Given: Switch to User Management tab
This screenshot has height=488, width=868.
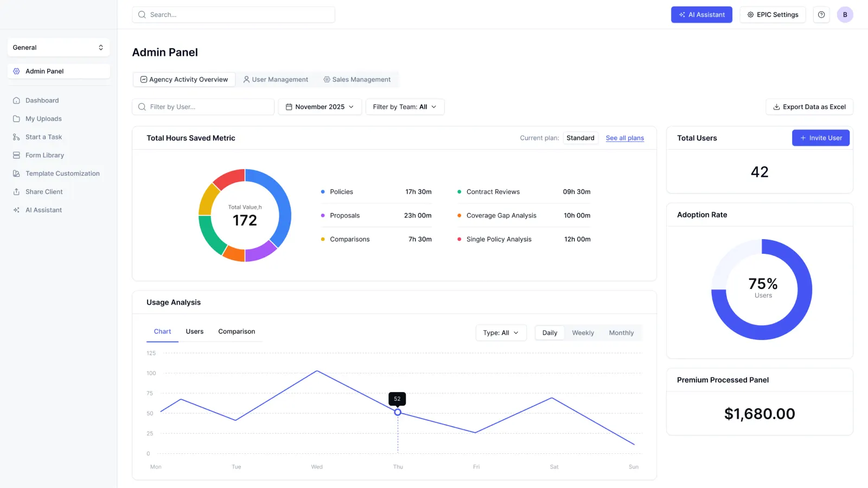Looking at the screenshot, I should [276, 80].
